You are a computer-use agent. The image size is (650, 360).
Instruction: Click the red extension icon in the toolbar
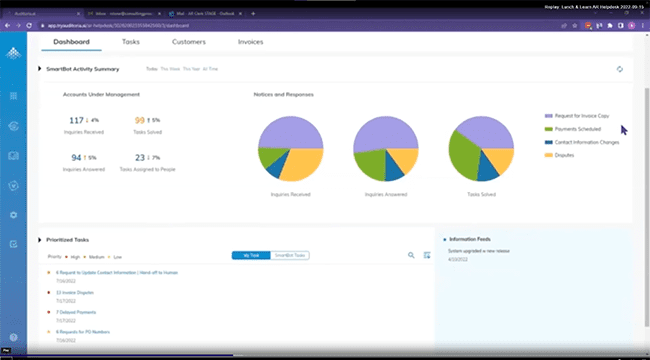588,25
